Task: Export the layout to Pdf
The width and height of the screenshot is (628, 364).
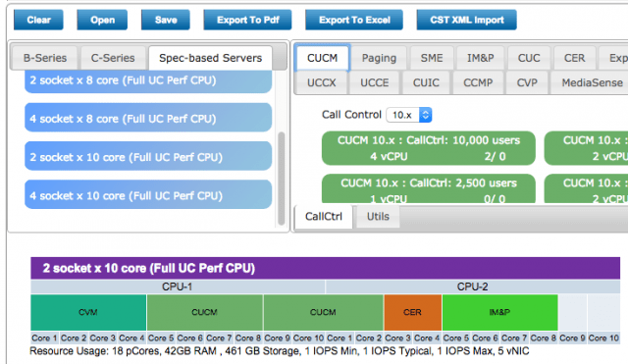Action: tap(247, 20)
